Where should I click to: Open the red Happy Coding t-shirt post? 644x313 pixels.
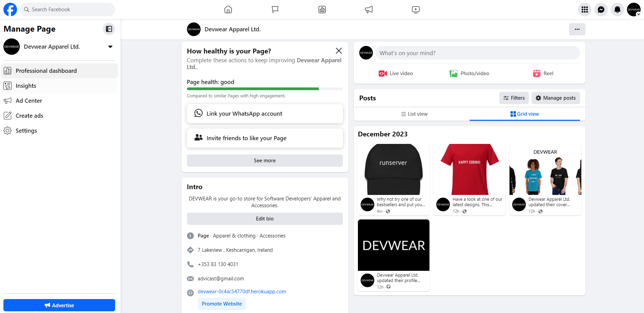click(470, 169)
